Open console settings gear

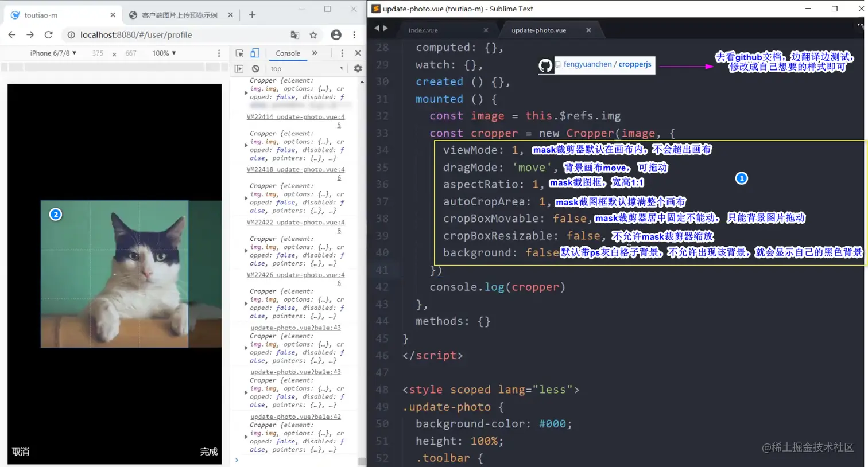(358, 69)
